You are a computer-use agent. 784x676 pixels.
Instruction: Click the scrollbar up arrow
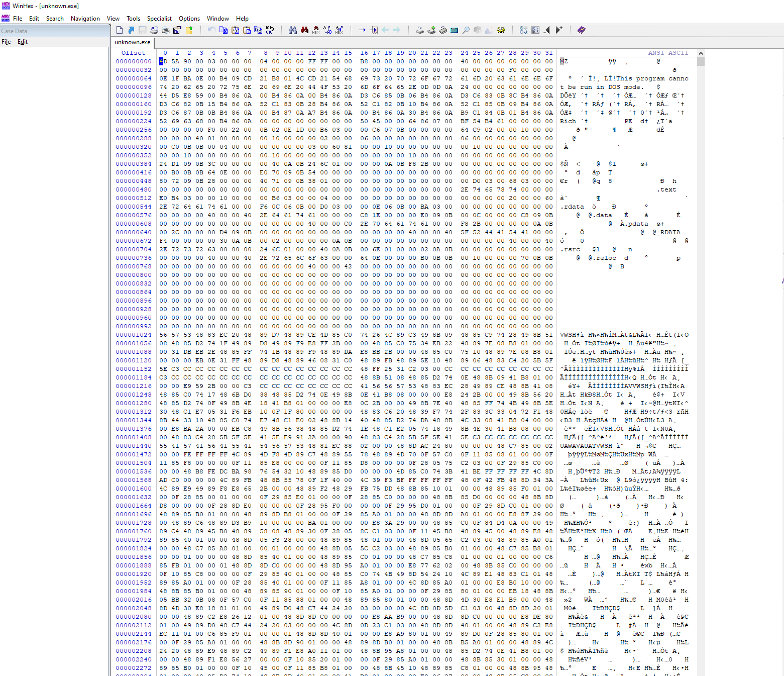pos(701,53)
